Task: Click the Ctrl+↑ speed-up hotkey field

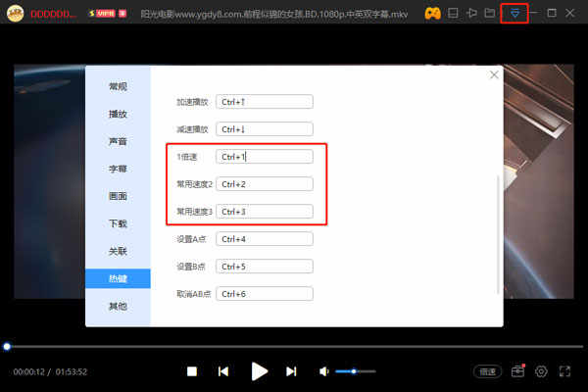Action: click(265, 102)
